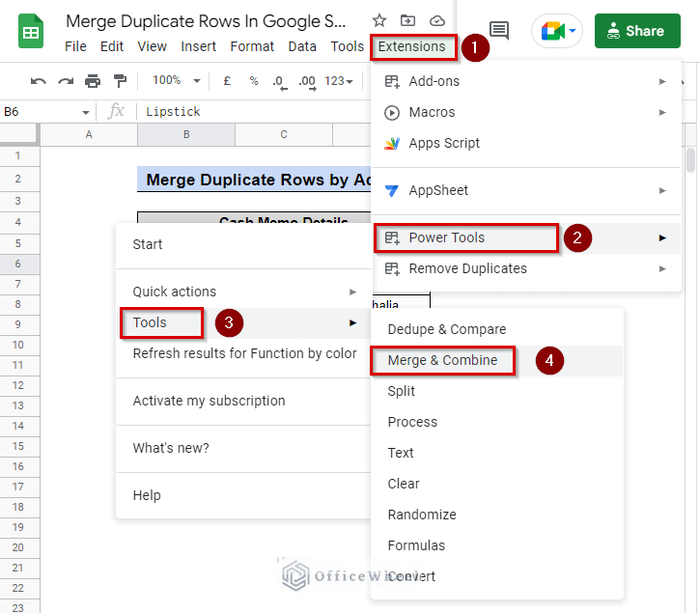700x613 pixels.
Task: Format as percent
Action: [x=254, y=81]
